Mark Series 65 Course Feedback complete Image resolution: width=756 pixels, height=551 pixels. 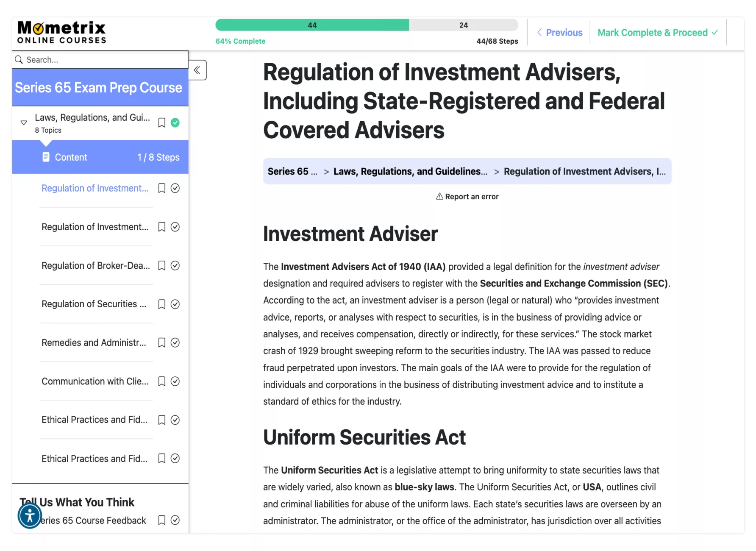tap(175, 520)
